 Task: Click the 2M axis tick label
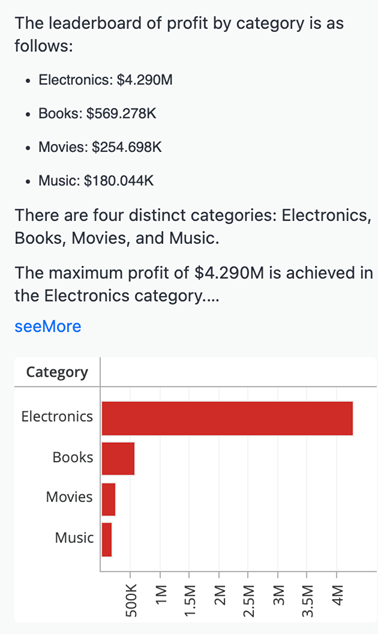[220, 595]
